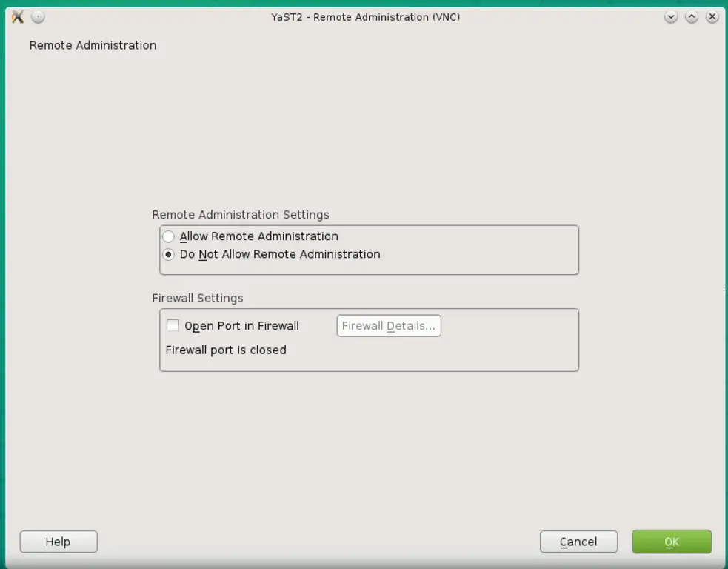Click the Firewall port is closed status text
Image resolution: width=728 pixels, height=569 pixels.
point(226,350)
